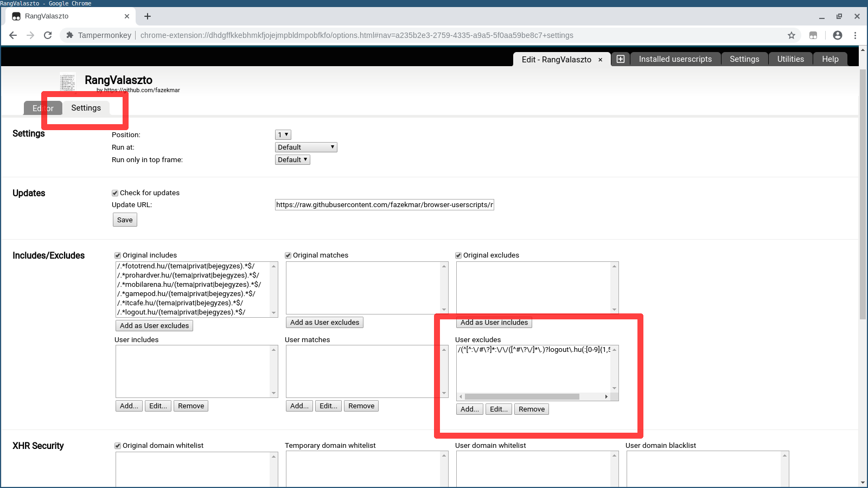
Task: Go back to the previous page
Action: tap(13, 35)
